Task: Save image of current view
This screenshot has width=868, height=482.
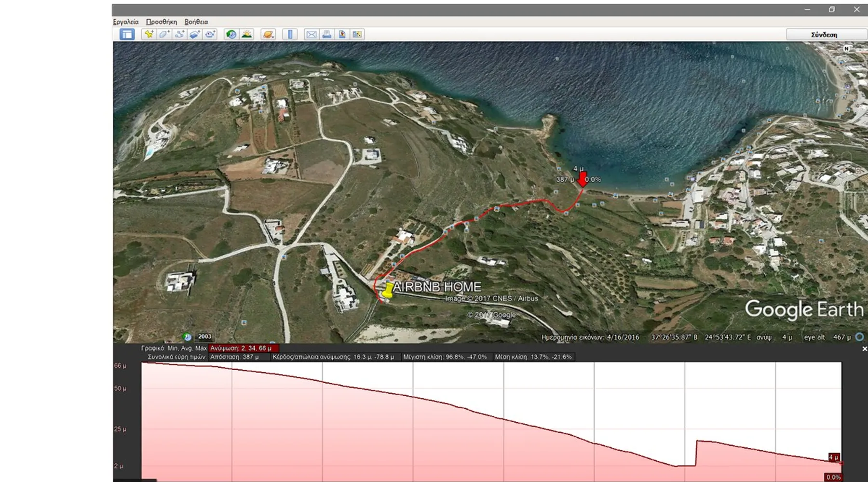Action: (342, 34)
